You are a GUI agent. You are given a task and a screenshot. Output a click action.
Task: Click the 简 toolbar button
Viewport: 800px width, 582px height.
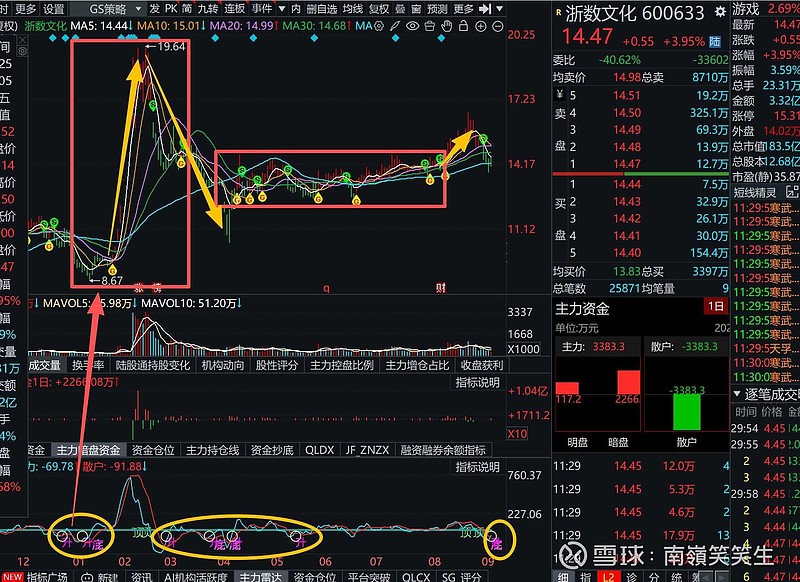pyautogui.click(x=186, y=9)
